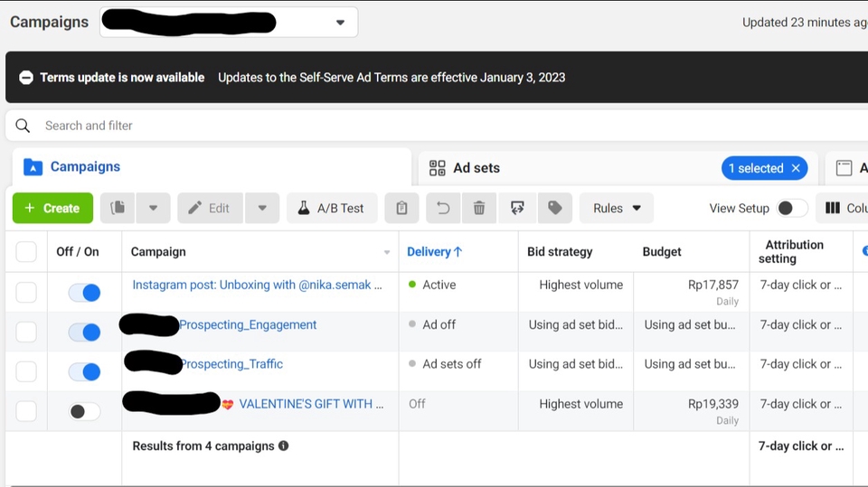The width and height of the screenshot is (868, 487).
Task: Click the trash Delete icon
Action: point(479,208)
